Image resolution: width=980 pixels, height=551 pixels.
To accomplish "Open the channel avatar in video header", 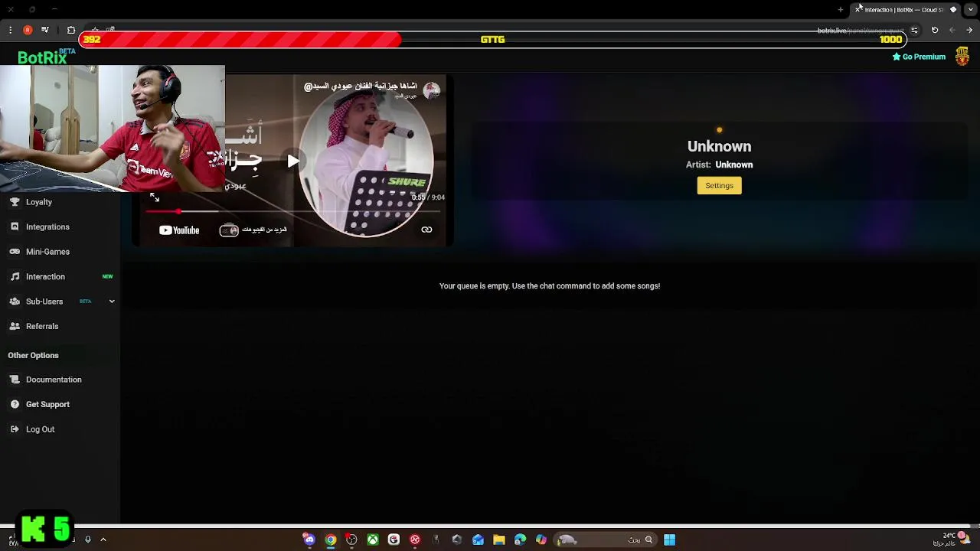I will coord(432,90).
